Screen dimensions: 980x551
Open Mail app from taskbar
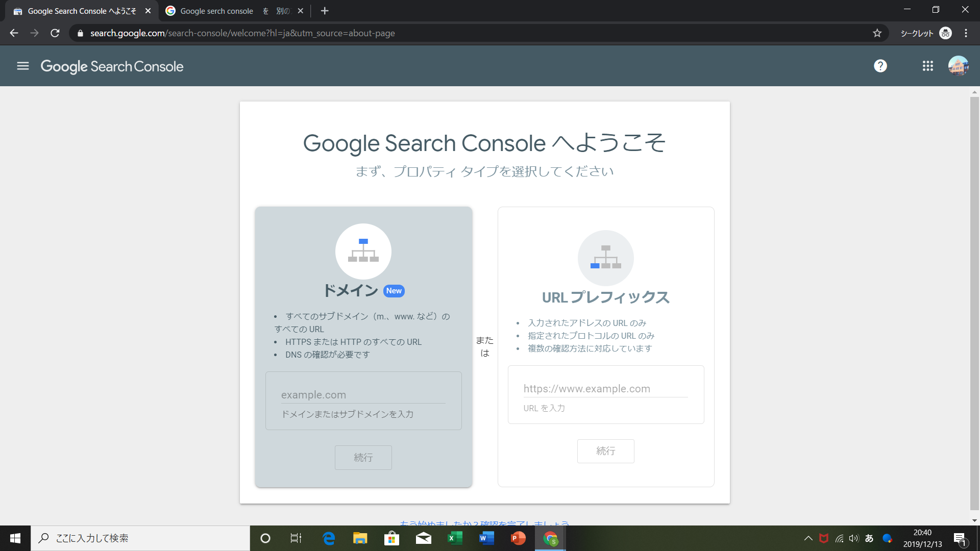click(x=424, y=538)
